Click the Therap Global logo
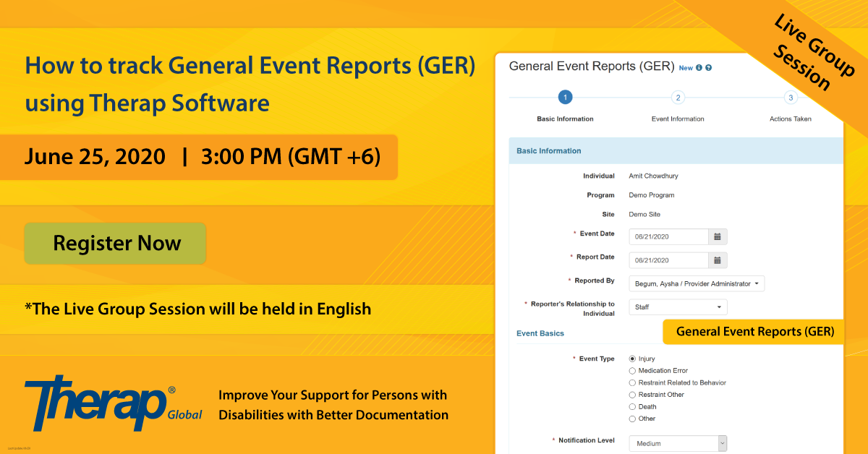 tap(114, 403)
